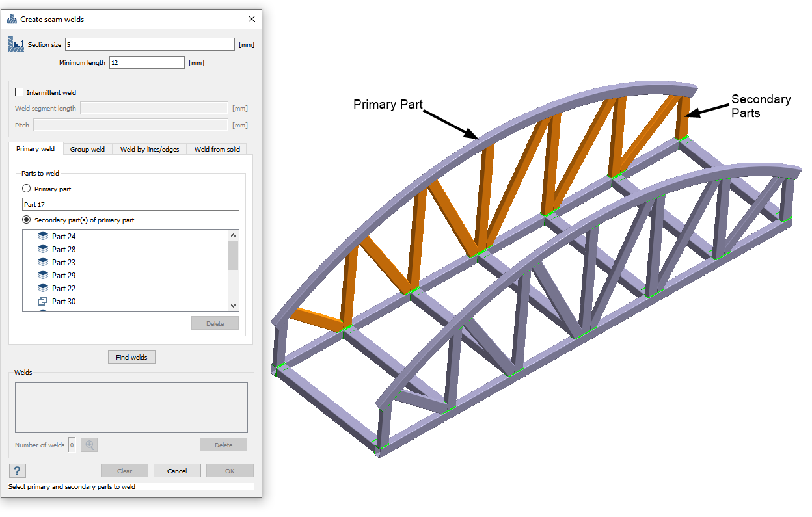Viewport: 812px width, 517px height.
Task: Click the Part 22 layer icon
Action: click(x=43, y=288)
